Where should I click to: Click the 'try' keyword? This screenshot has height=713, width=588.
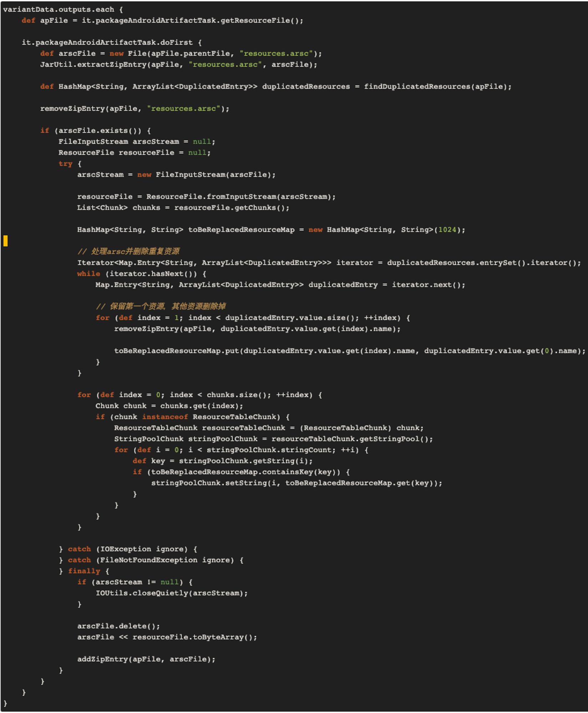tap(66, 164)
